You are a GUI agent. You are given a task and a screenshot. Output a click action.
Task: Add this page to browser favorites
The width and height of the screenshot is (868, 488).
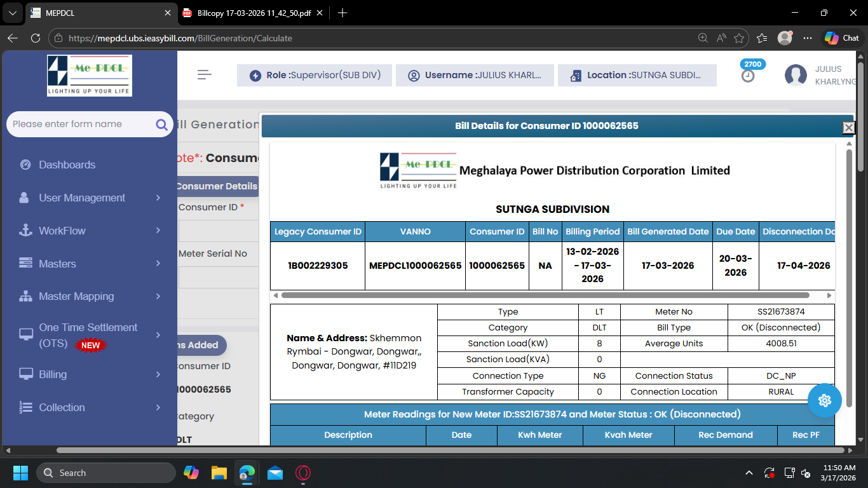coord(739,38)
